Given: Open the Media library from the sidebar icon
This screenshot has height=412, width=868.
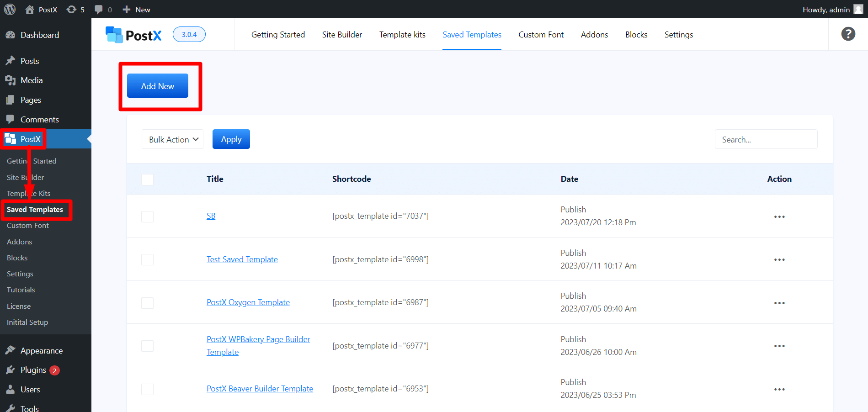Looking at the screenshot, I should point(11,80).
